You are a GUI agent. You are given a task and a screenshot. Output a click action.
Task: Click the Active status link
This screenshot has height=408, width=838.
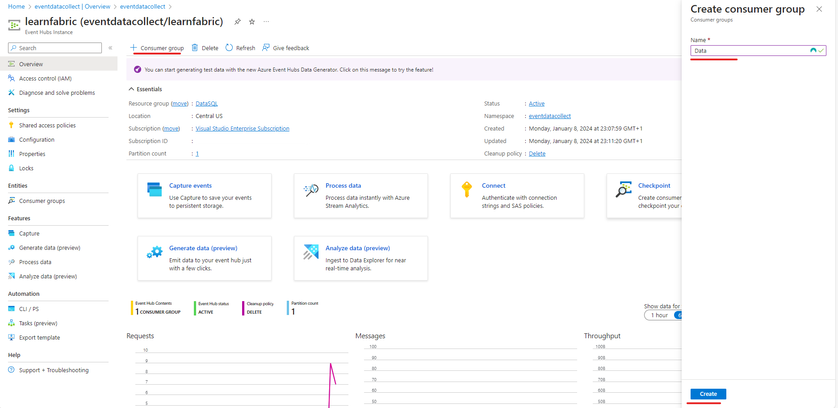[537, 104]
